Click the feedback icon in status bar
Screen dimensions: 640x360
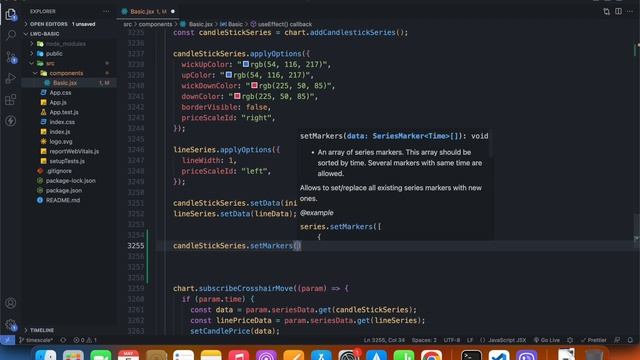click(x=617, y=340)
